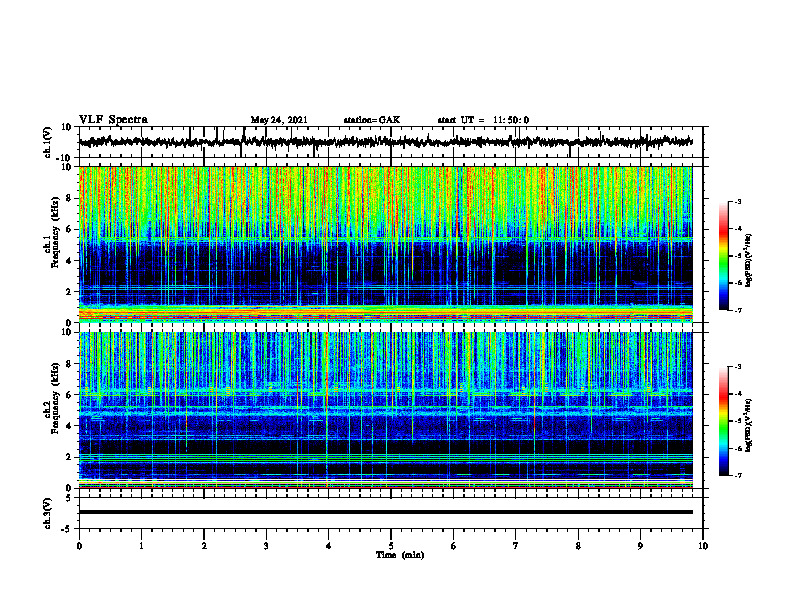Click the time axis tick label '8'
Image resolution: width=792 pixels, height=612 pixels.
(578, 546)
